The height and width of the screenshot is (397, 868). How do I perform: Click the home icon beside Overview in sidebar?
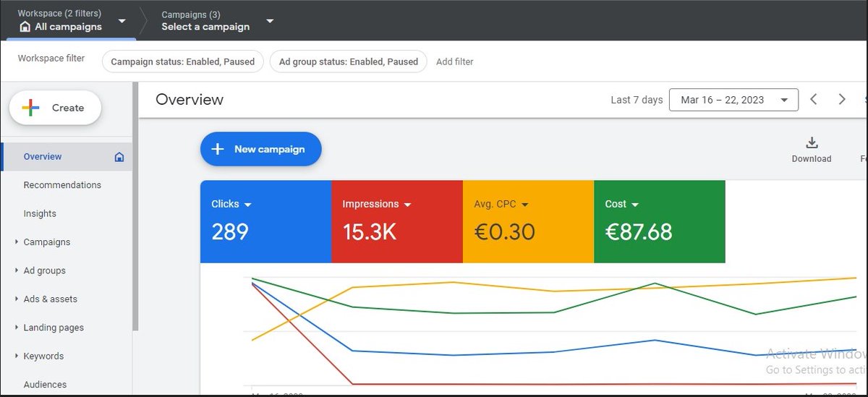pos(119,157)
